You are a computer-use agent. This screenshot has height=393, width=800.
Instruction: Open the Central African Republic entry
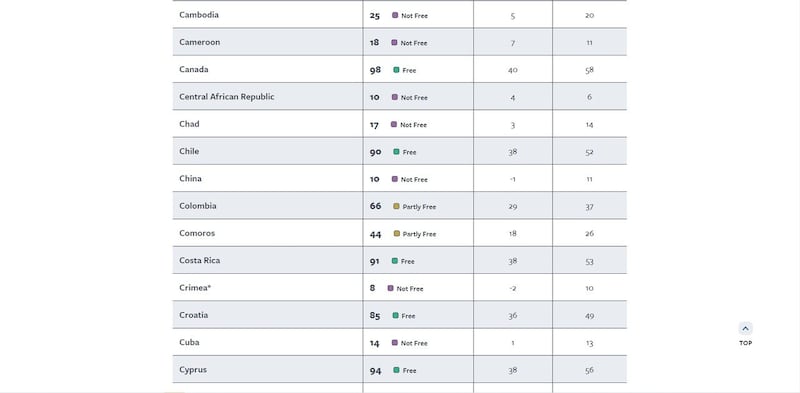(227, 97)
